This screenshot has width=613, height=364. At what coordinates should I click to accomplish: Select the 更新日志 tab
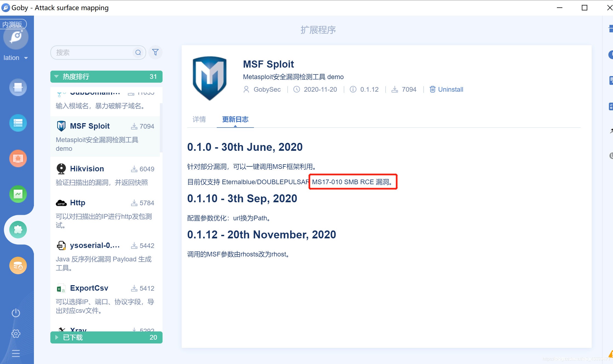pyautogui.click(x=235, y=119)
